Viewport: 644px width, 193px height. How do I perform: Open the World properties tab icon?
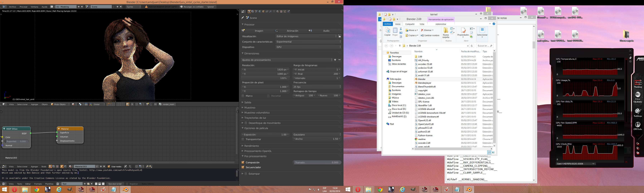[x=260, y=11]
